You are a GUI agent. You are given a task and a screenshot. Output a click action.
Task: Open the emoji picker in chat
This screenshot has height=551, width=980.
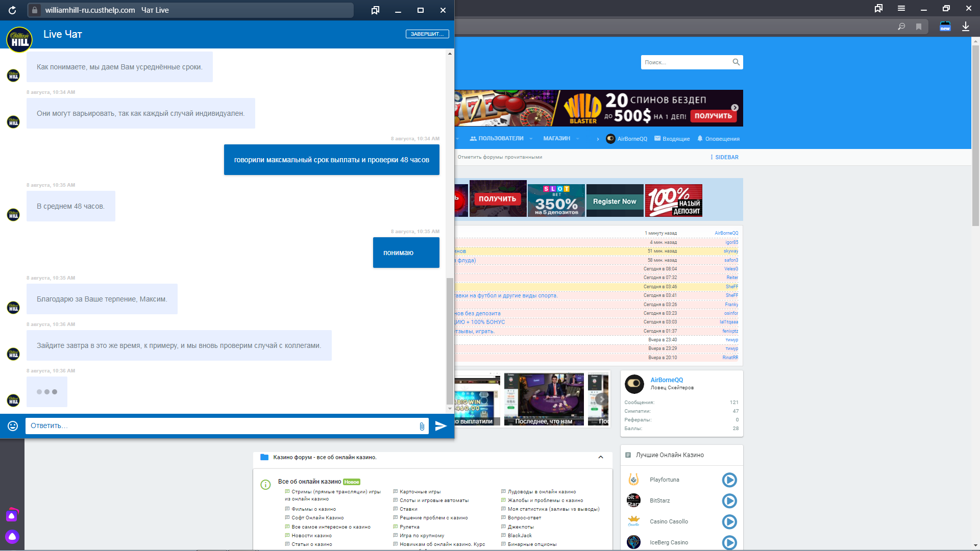(x=13, y=426)
